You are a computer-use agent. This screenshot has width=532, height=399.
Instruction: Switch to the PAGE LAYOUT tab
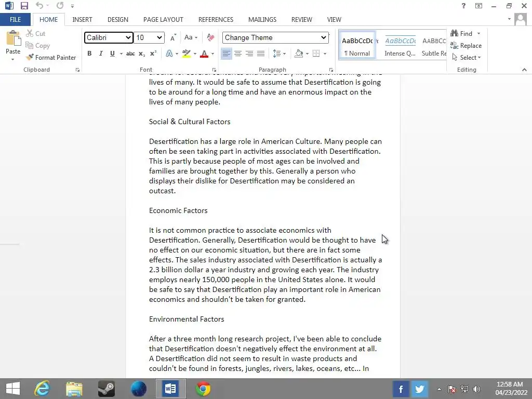click(163, 20)
